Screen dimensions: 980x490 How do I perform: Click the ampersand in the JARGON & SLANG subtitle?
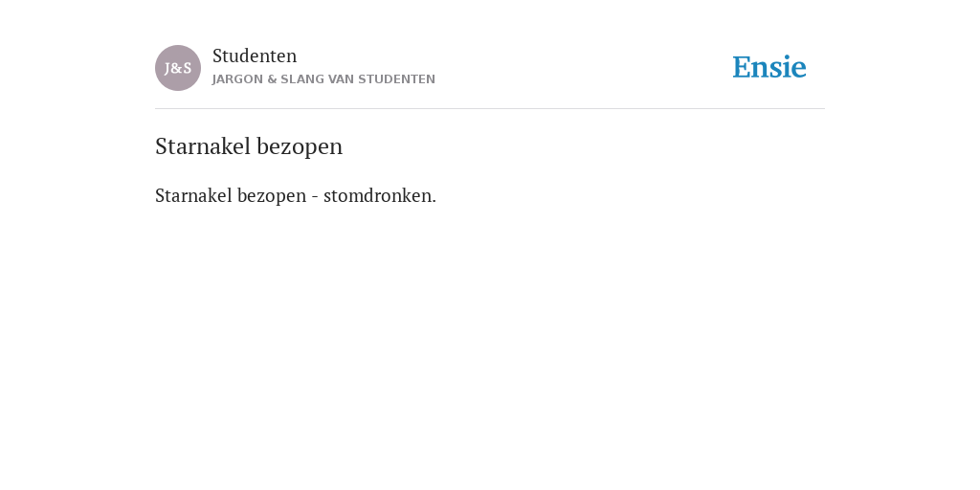pos(271,79)
